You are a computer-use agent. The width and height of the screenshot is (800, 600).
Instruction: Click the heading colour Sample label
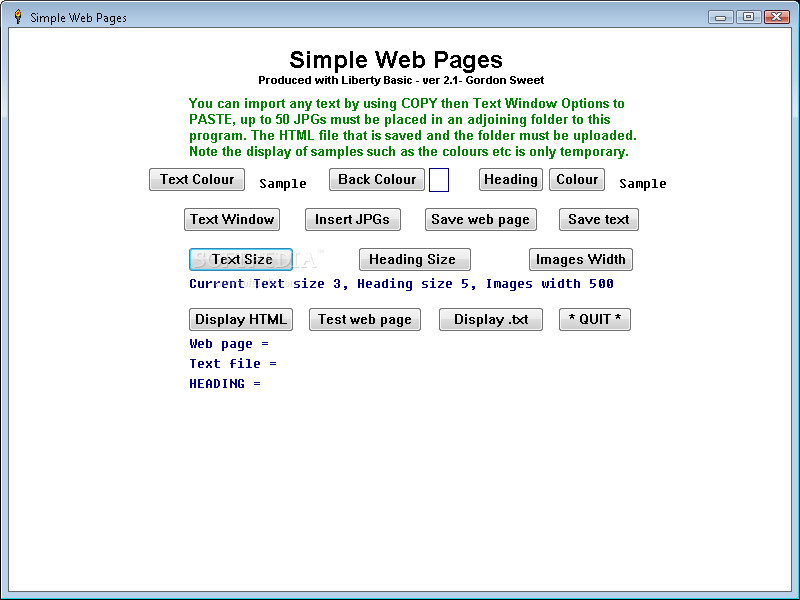[x=643, y=184]
